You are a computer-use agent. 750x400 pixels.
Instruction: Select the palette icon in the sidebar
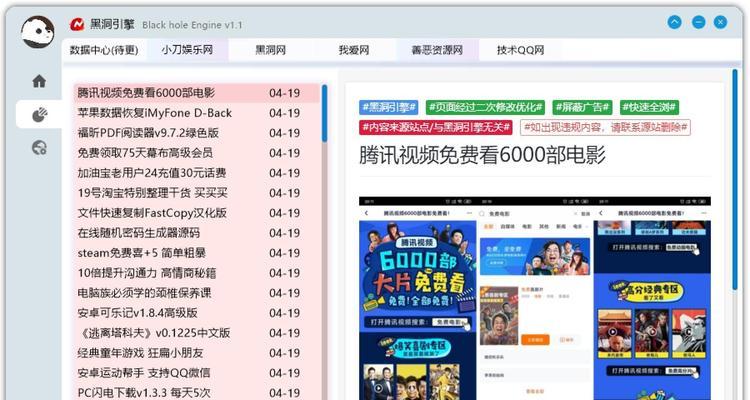pyautogui.click(x=39, y=115)
